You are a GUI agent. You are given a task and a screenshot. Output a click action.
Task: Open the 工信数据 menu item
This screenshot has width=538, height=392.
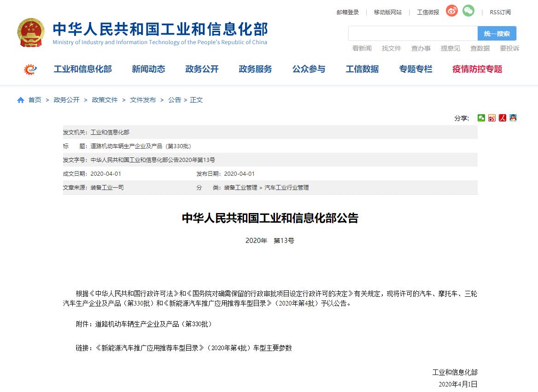362,69
